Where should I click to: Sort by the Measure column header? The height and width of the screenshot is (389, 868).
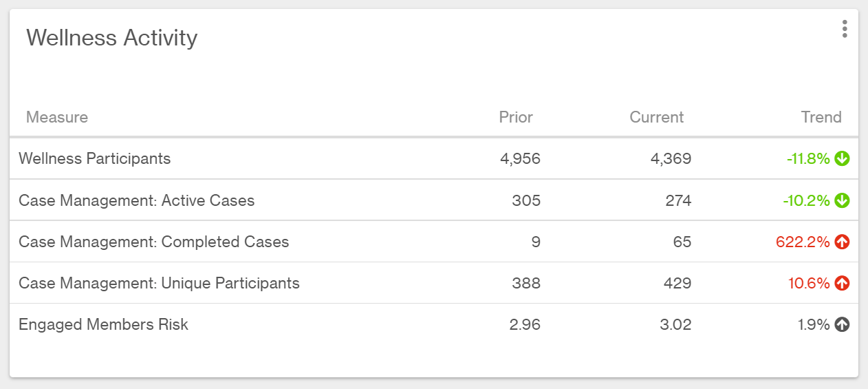click(57, 117)
